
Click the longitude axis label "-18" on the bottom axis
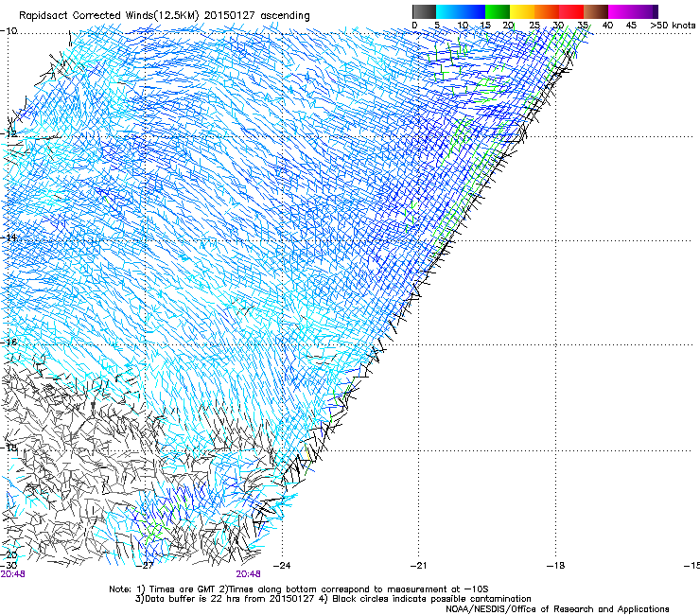point(556,565)
